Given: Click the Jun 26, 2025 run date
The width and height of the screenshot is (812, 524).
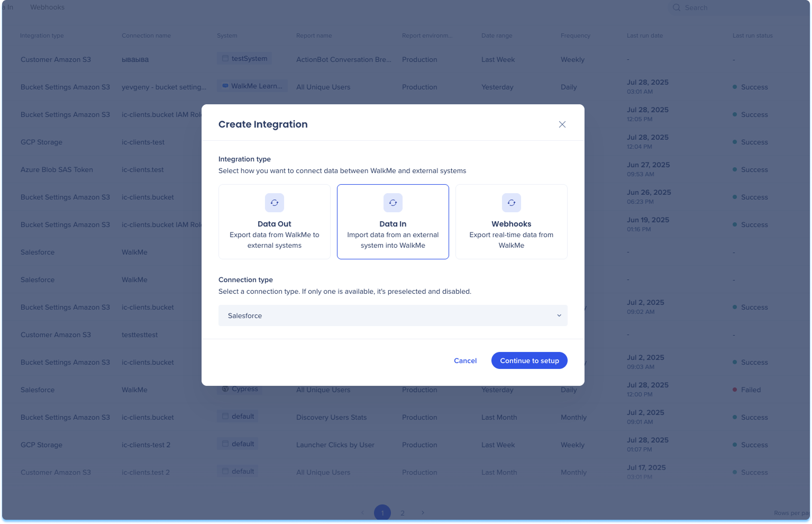Looking at the screenshot, I should tap(649, 192).
